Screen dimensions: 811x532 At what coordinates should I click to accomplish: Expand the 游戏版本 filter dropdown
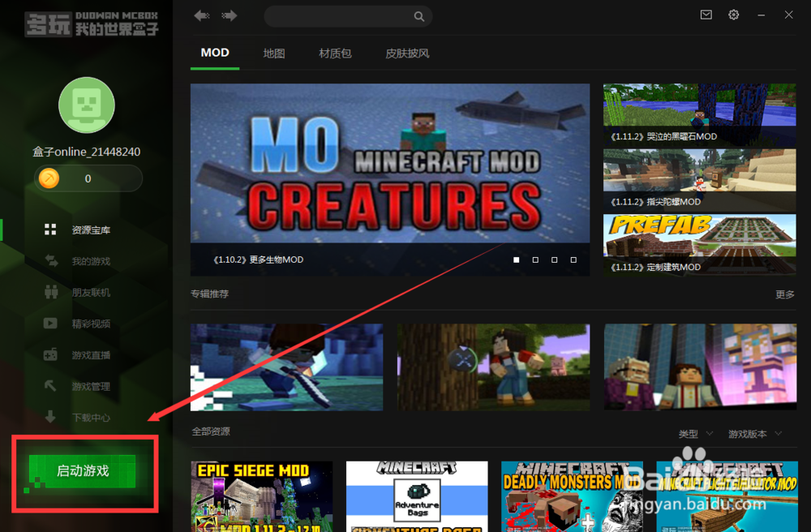tap(754, 434)
